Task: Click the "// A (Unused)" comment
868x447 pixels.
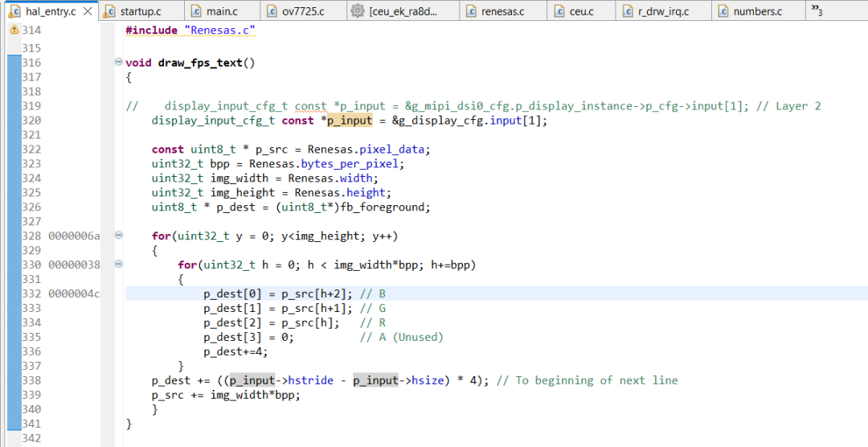Action: (401, 337)
